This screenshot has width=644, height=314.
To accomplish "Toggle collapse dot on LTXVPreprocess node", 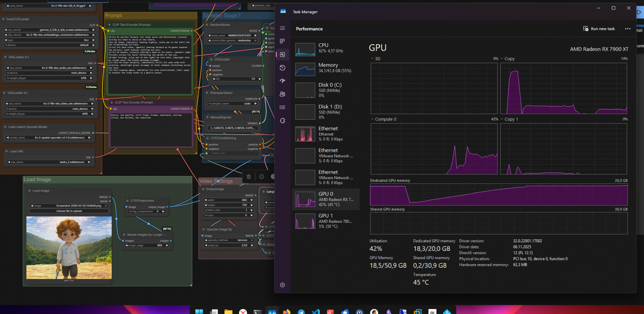I will click(x=127, y=201).
